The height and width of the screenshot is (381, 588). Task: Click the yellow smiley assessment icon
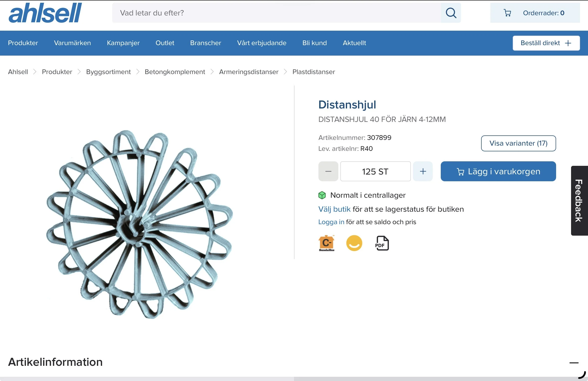click(x=354, y=243)
